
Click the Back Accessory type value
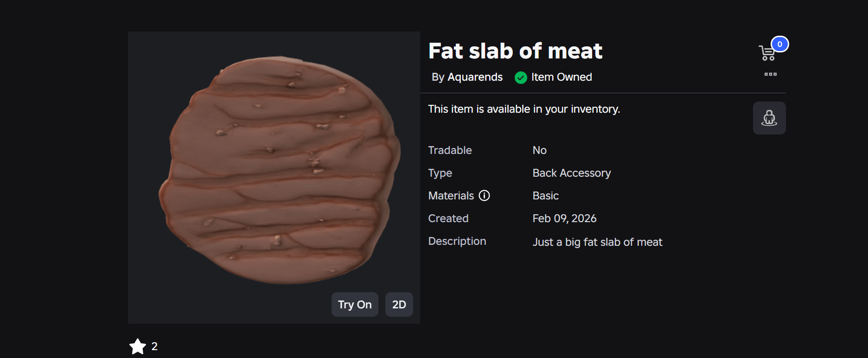571,173
